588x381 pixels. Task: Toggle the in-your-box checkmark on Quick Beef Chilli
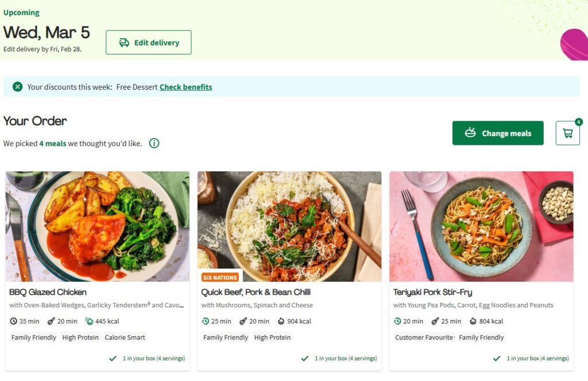[x=305, y=358]
